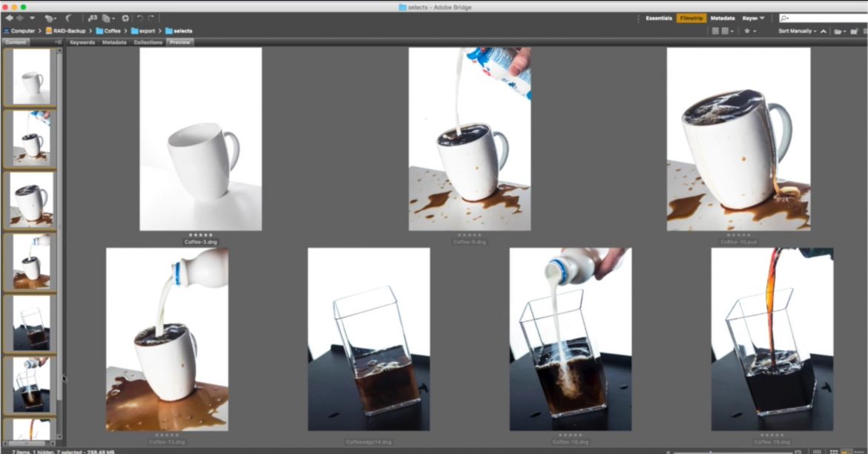Screen dimensions: 868x454
Task: Switch to thumbnails view in status bar
Action: (x=834, y=452)
